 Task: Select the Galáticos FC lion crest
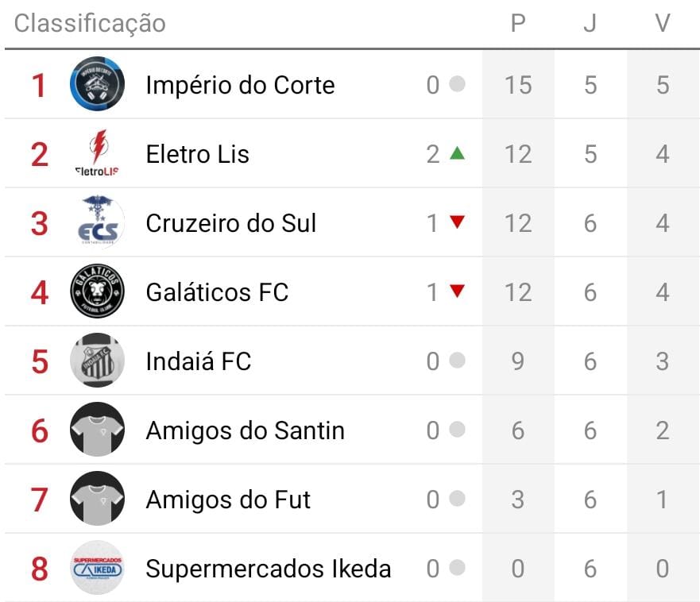[97, 291]
